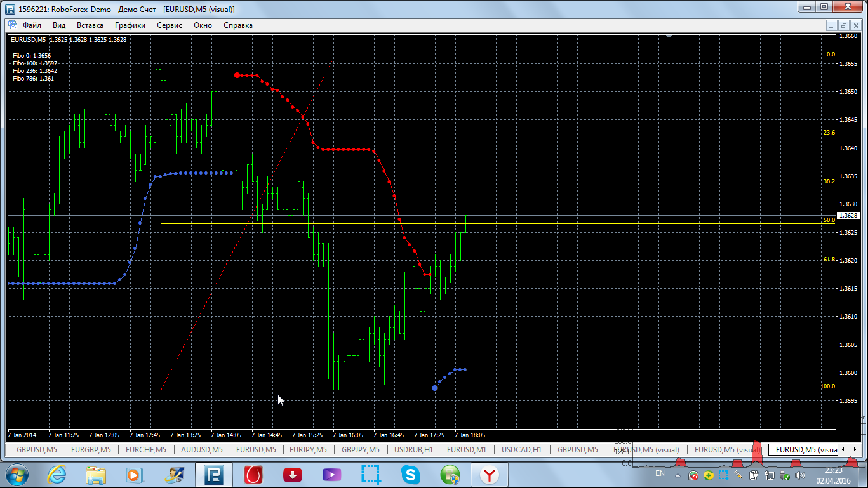This screenshot has width=868, height=488.
Task: Click Internet Explorer icon in taskbar
Action: click(57, 474)
